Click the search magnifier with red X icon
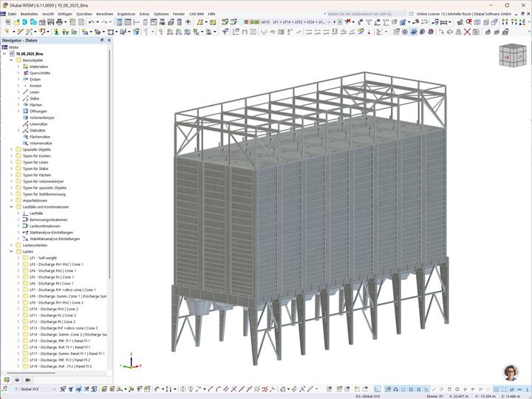 point(469,22)
